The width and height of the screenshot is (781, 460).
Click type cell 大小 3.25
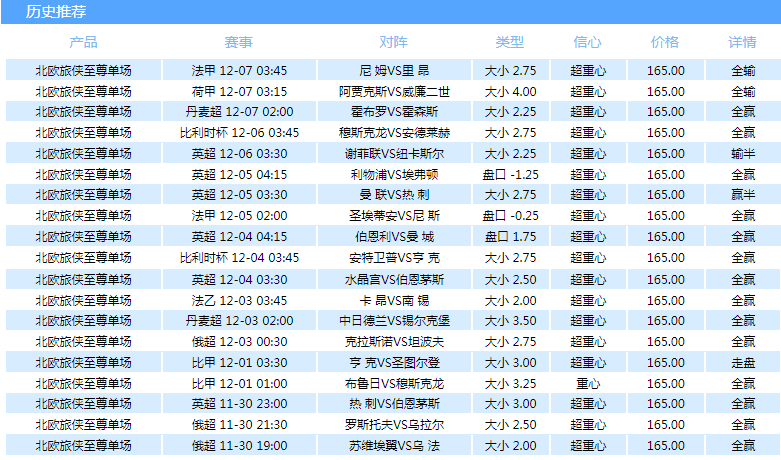click(x=511, y=383)
